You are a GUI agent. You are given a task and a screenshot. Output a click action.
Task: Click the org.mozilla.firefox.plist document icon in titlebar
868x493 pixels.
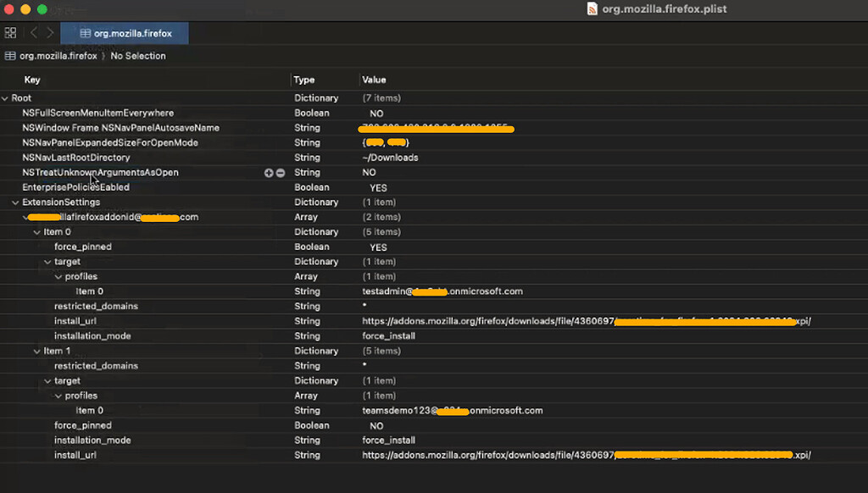tap(593, 9)
